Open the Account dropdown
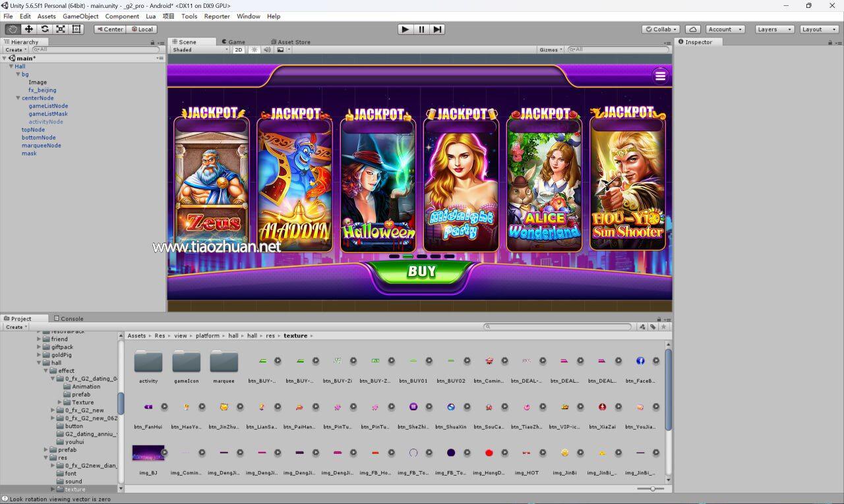This screenshot has width=844, height=504. pyautogui.click(x=725, y=29)
